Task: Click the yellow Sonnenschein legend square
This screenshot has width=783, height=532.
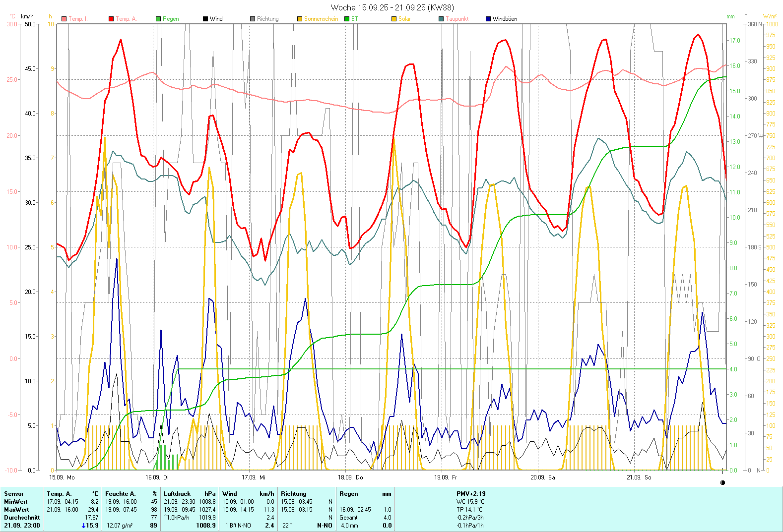Action: [300, 19]
